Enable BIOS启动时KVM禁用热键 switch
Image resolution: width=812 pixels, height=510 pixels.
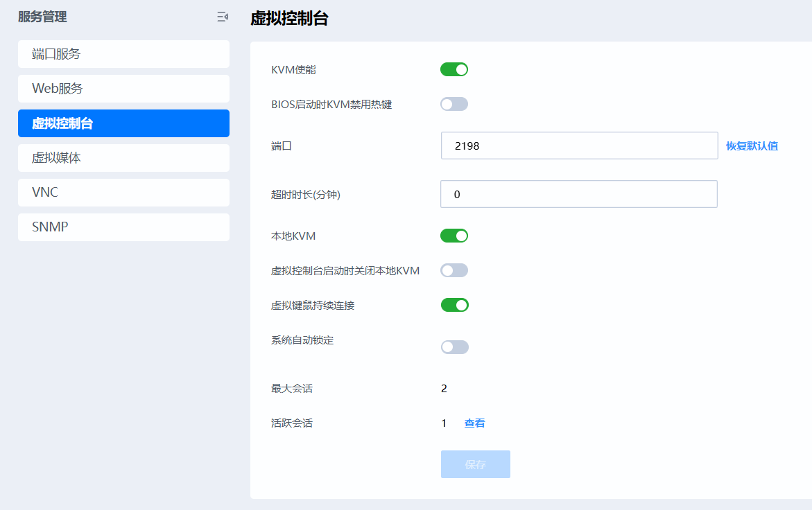[454, 104]
